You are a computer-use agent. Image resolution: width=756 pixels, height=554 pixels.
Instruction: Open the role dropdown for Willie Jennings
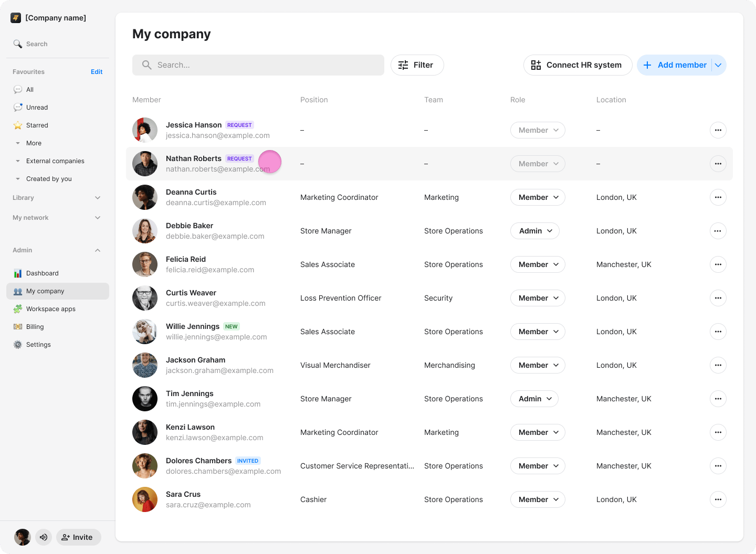point(538,332)
